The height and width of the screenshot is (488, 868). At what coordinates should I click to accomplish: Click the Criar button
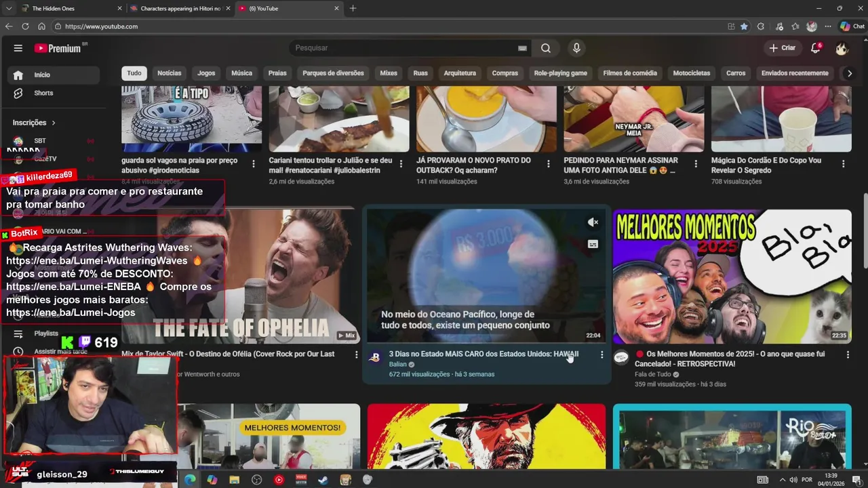782,48
